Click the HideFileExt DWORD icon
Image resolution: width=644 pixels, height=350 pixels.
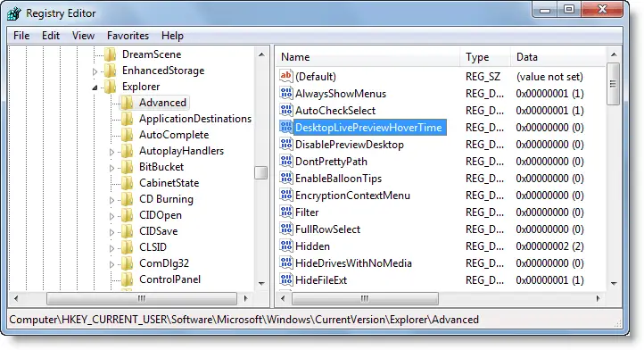285,279
